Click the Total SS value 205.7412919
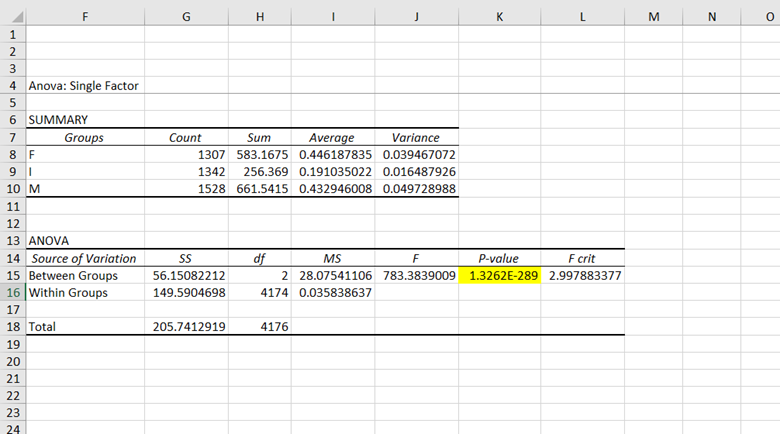Screen dimensions: 780x434 [x=187, y=326]
